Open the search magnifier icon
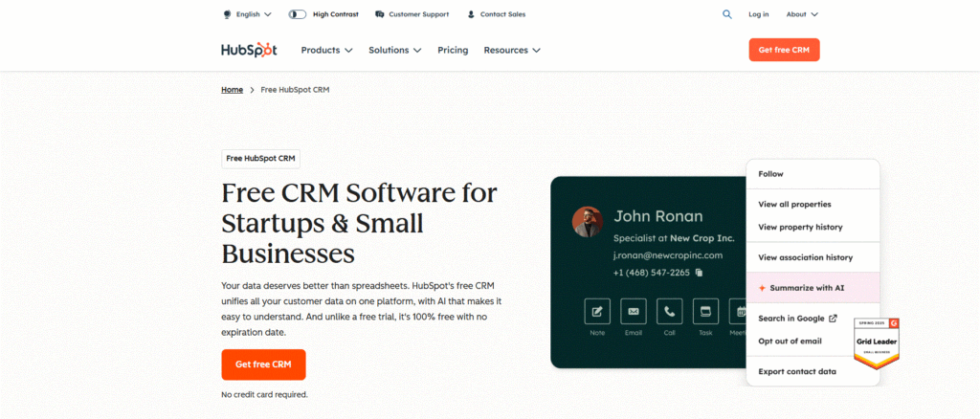The width and height of the screenshot is (980, 419). [727, 14]
